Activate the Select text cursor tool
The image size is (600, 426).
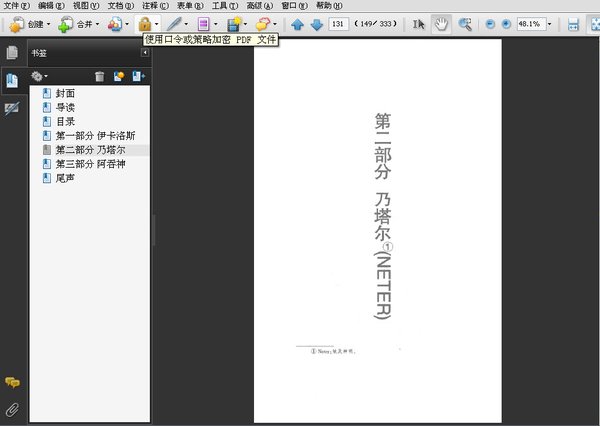click(x=419, y=24)
